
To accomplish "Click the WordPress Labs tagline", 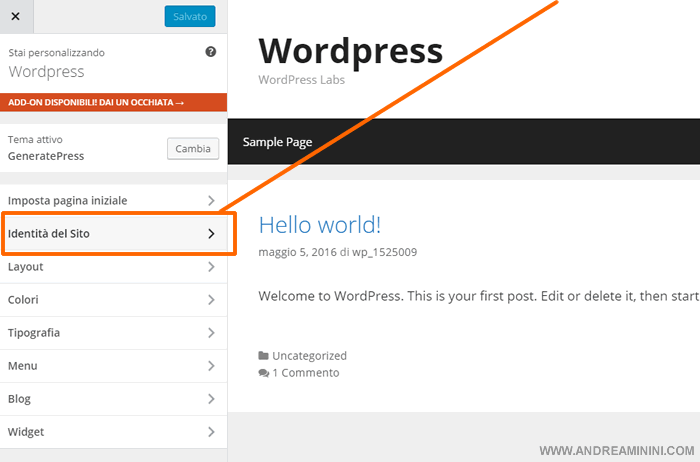I will coord(301,80).
